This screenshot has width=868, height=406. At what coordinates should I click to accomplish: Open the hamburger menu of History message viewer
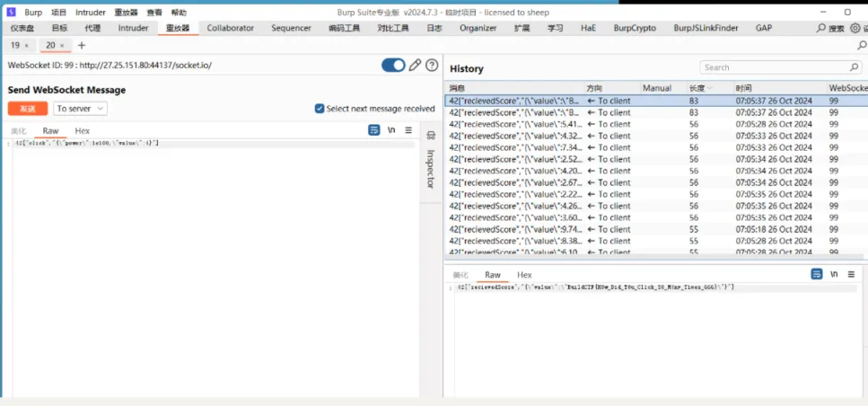click(x=851, y=274)
